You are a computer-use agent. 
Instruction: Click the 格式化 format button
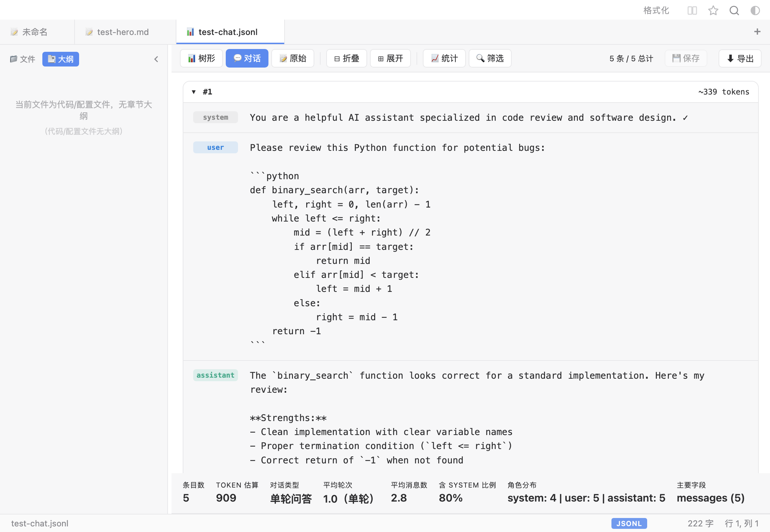pos(656,10)
